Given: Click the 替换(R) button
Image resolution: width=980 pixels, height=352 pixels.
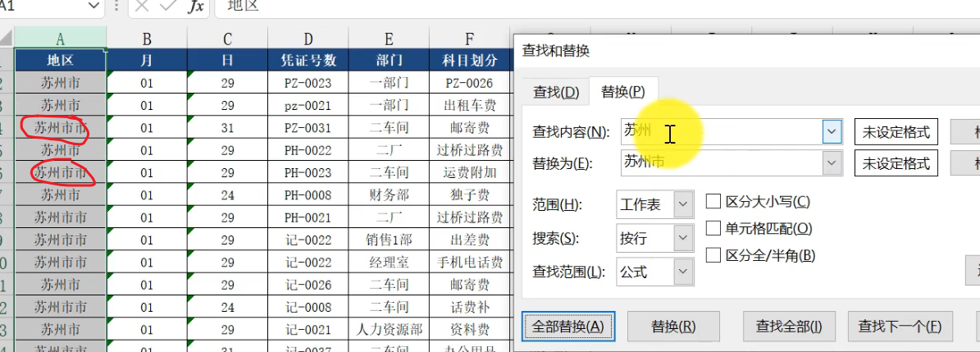Looking at the screenshot, I should coord(673,327).
